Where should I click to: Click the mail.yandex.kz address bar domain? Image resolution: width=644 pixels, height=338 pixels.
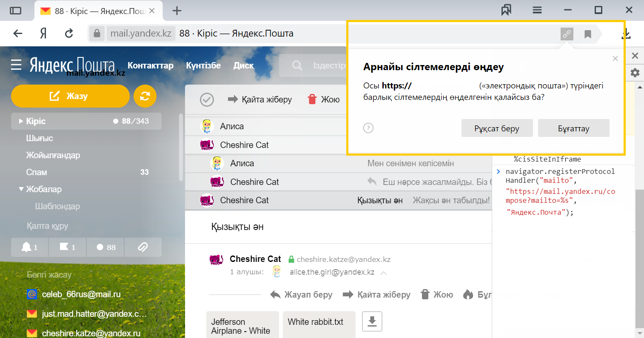[141, 33]
